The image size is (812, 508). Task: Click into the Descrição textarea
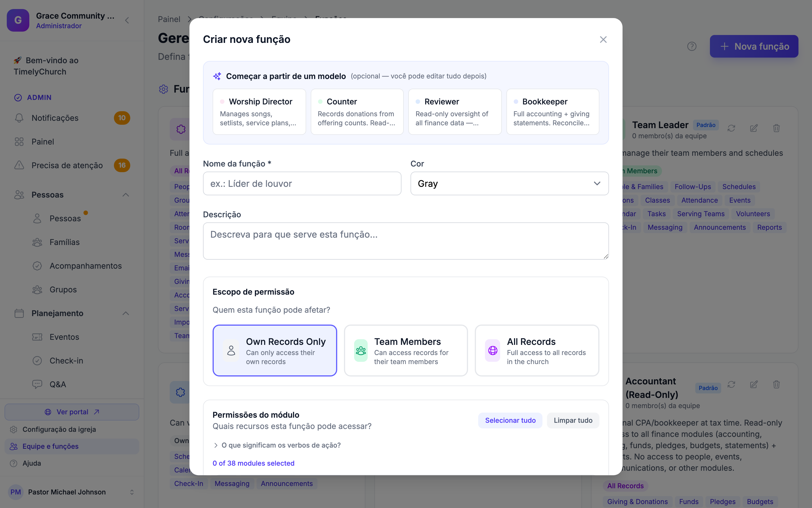coord(406,241)
